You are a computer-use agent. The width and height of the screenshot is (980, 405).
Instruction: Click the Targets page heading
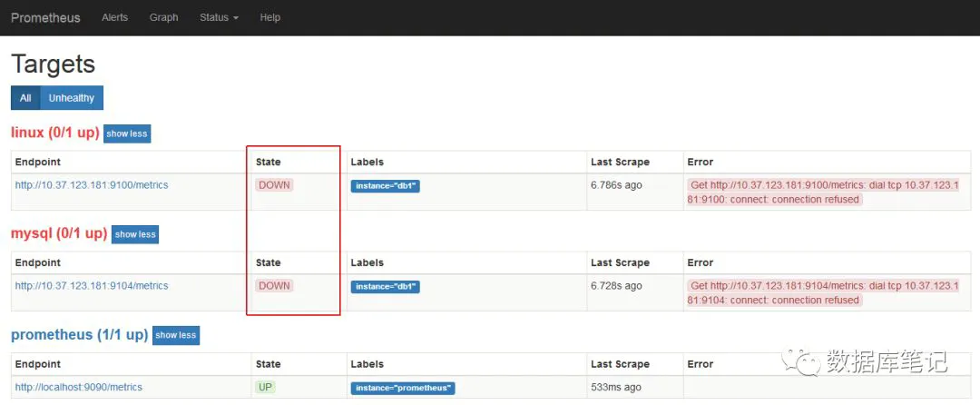54,64
